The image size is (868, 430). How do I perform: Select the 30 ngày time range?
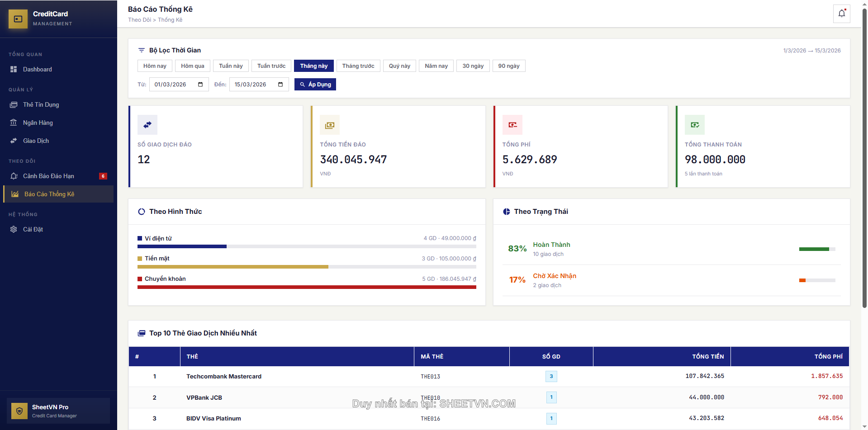473,66
